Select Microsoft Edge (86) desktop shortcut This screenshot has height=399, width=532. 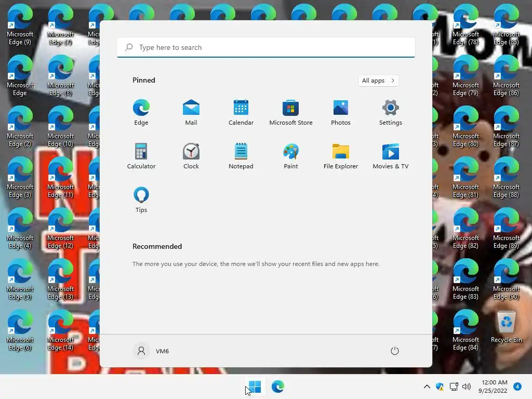[x=506, y=76]
